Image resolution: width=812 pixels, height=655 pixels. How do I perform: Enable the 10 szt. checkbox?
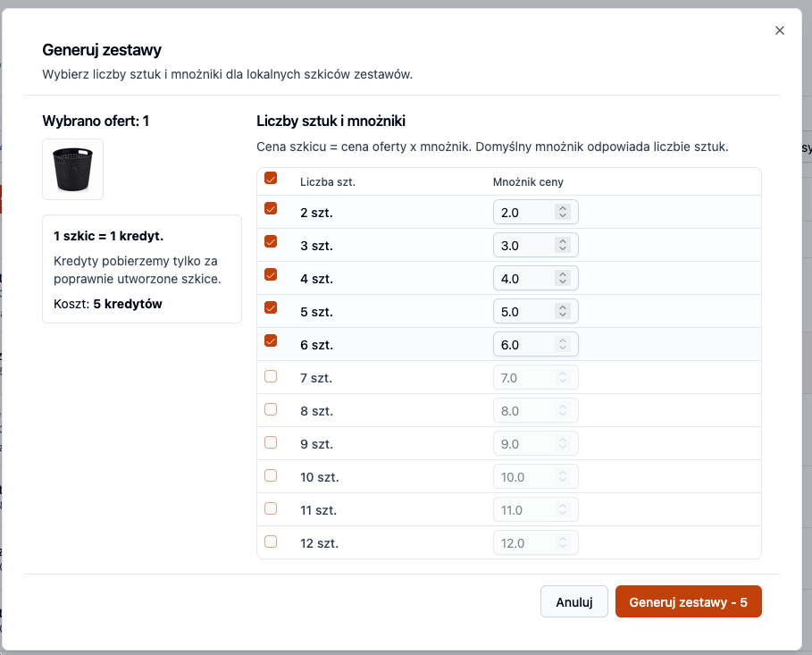(x=271, y=475)
